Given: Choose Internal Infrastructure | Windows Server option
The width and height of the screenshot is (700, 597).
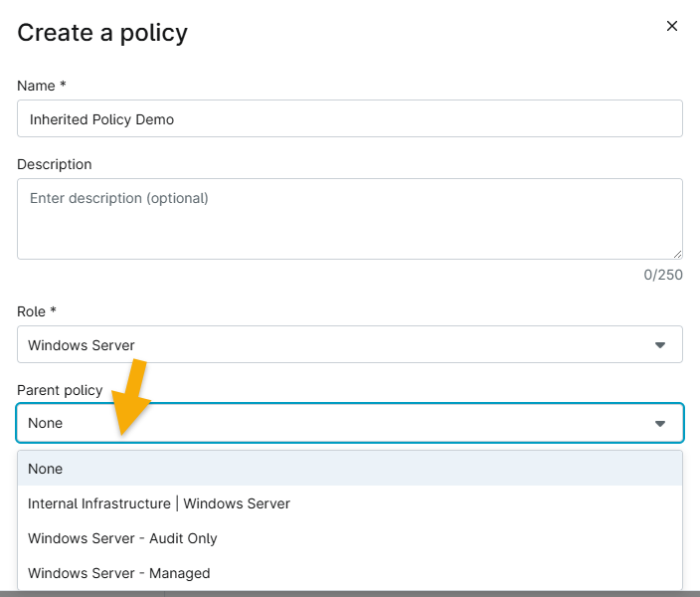Looking at the screenshot, I should click(x=159, y=503).
